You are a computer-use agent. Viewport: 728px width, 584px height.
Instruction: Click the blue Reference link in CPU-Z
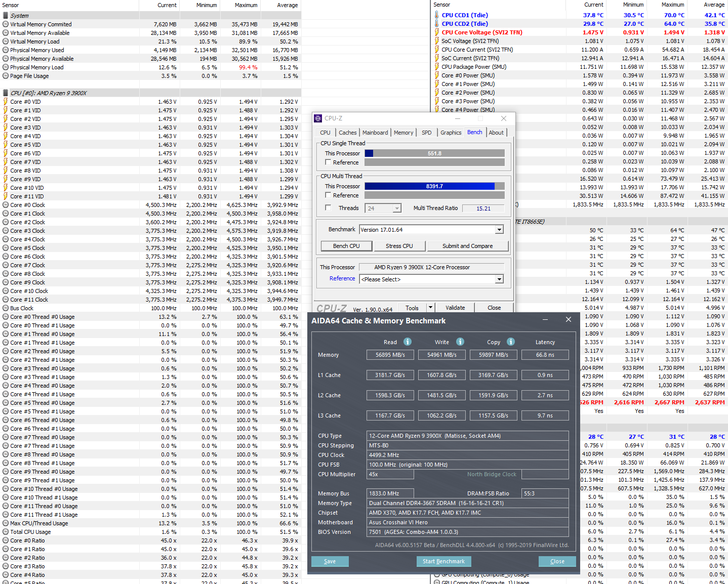click(x=342, y=279)
